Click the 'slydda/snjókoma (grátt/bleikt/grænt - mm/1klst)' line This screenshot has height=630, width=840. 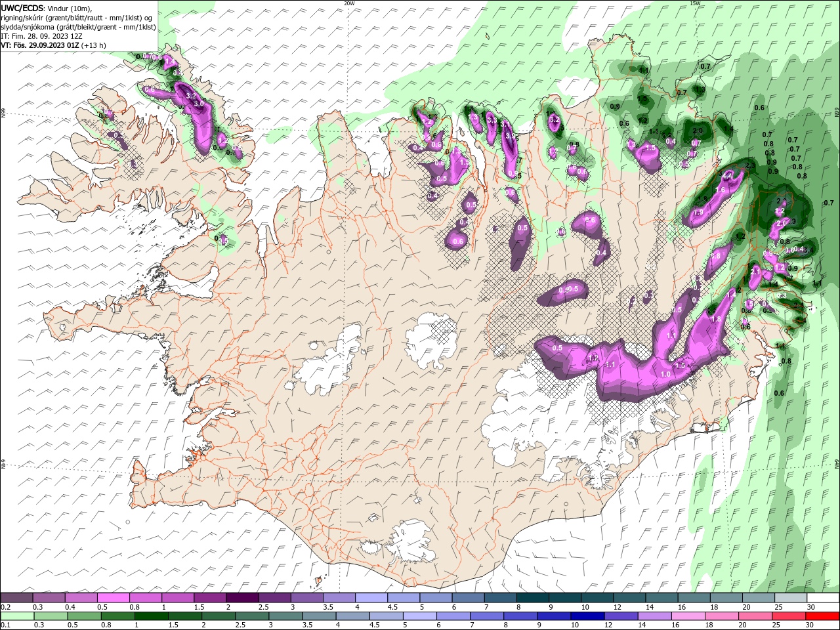tap(78, 27)
